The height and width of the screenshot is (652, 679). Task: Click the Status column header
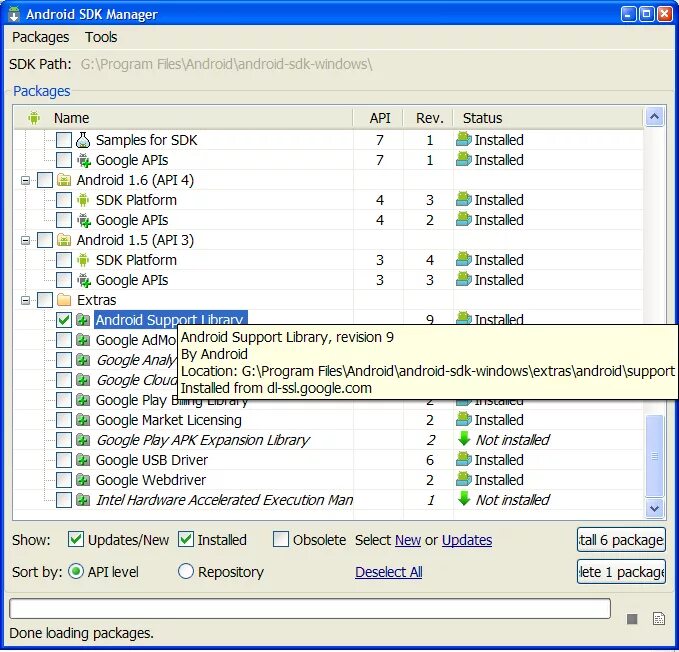[x=548, y=118]
